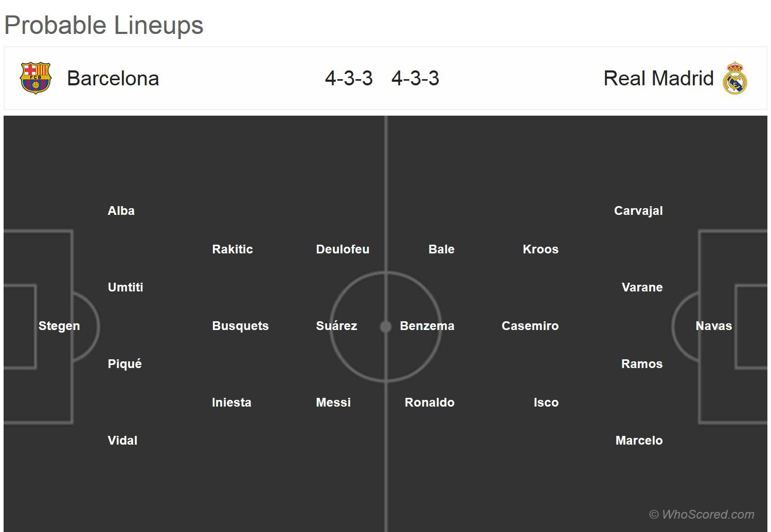Choose Iniesta from Barcelona's midfield
The height and width of the screenshot is (532, 771).
(x=231, y=402)
